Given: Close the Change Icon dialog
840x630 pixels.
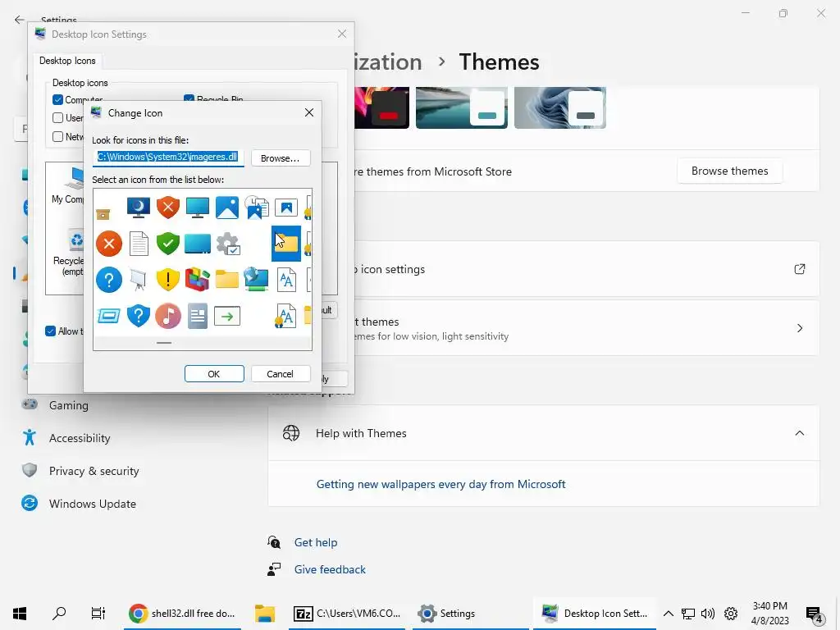Looking at the screenshot, I should pos(309,112).
